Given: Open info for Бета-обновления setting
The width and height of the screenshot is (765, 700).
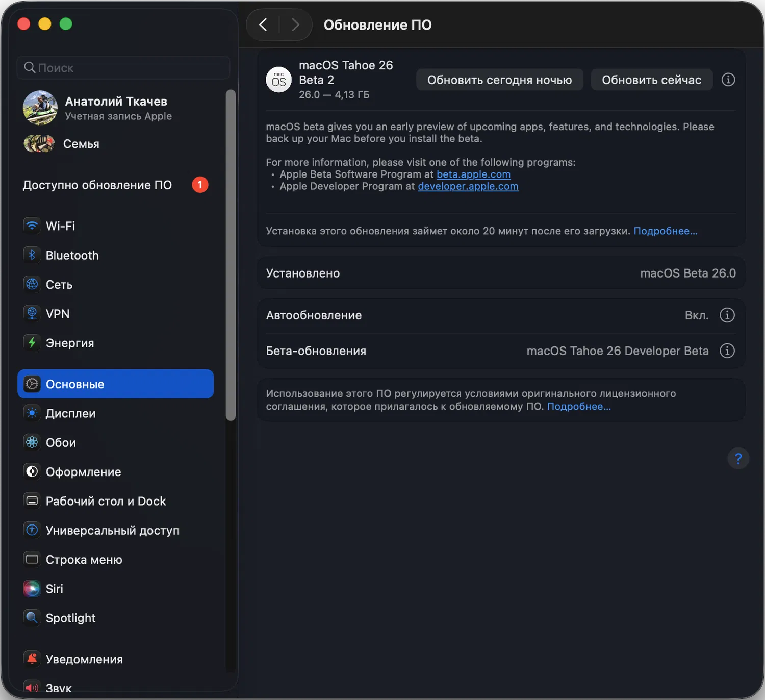Looking at the screenshot, I should tap(727, 351).
